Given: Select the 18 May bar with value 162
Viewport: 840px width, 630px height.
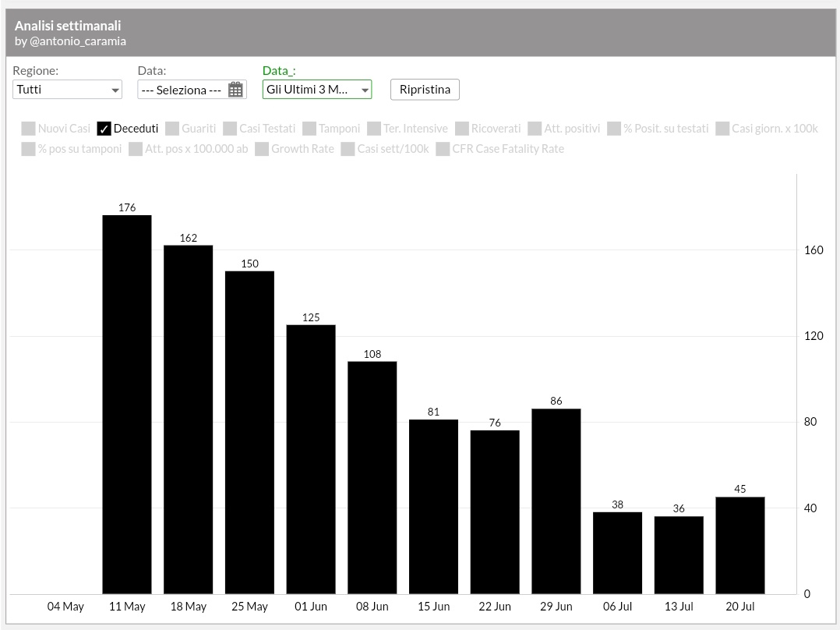Looking at the screenshot, I should (188, 419).
